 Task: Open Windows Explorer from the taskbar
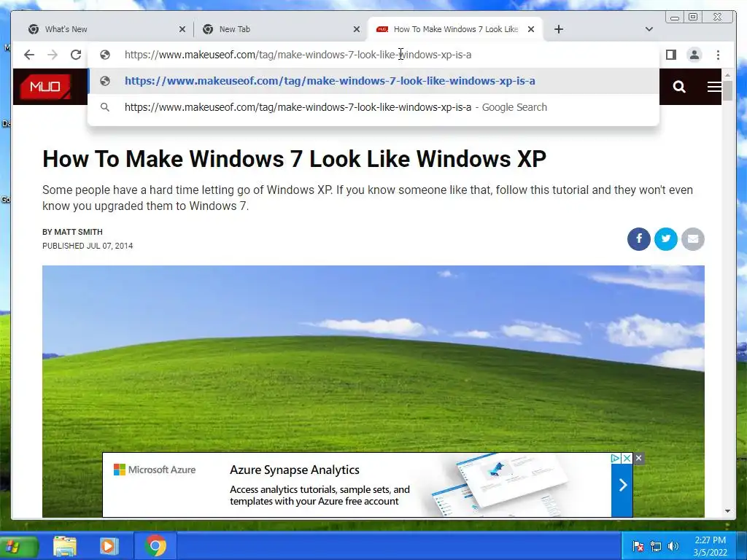click(x=65, y=546)
